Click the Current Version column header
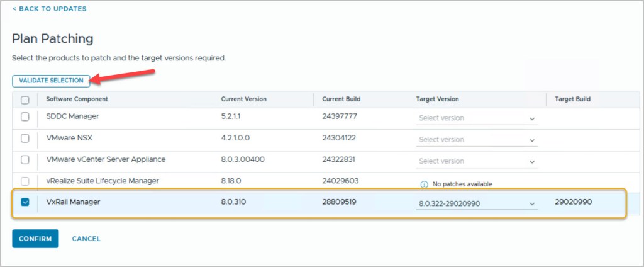The height and width of the screenshot is (267, 644). point(243,99)
